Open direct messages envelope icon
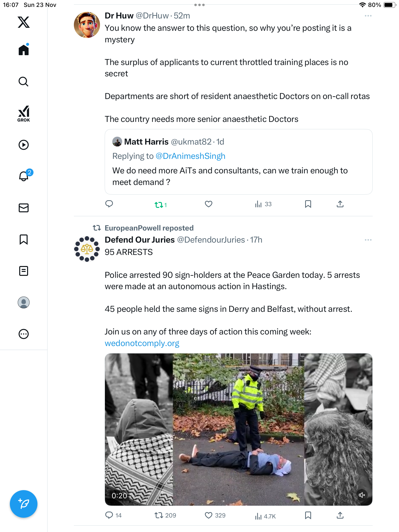 tap(24, 208)
